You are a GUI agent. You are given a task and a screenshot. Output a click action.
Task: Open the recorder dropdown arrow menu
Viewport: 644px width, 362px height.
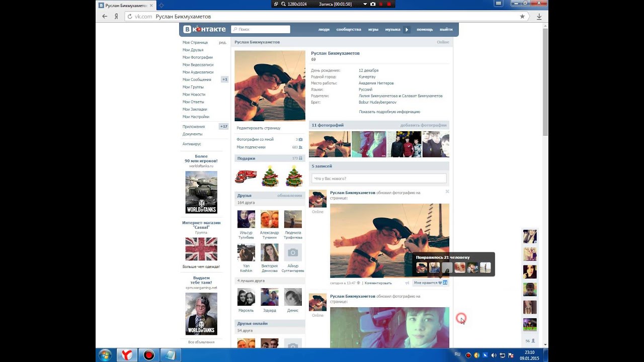365,4
